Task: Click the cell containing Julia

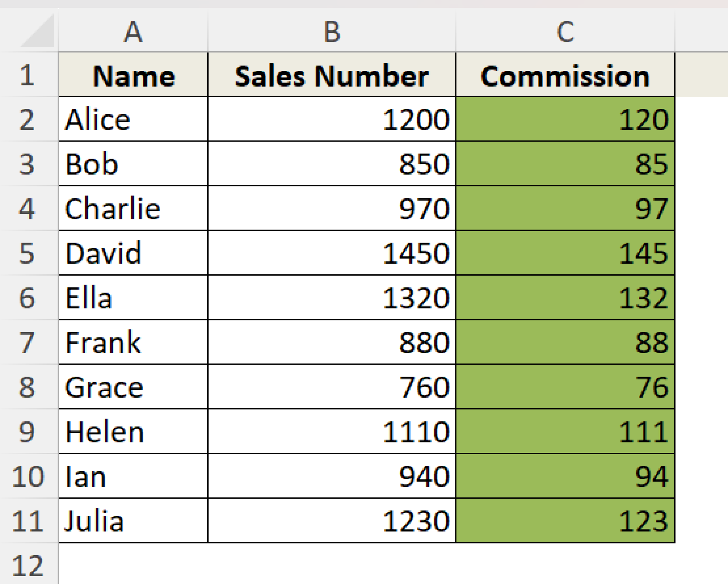Action: click(133, 521)
